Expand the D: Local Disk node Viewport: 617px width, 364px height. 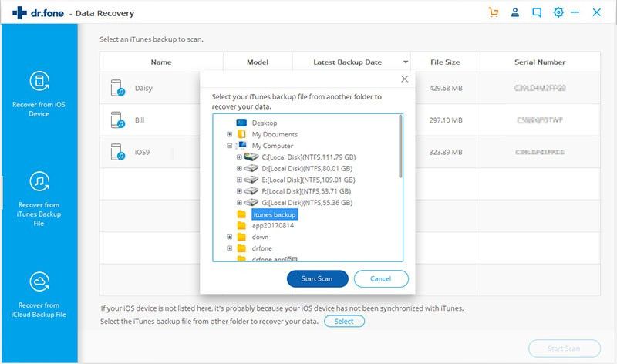tap(239, 168)
